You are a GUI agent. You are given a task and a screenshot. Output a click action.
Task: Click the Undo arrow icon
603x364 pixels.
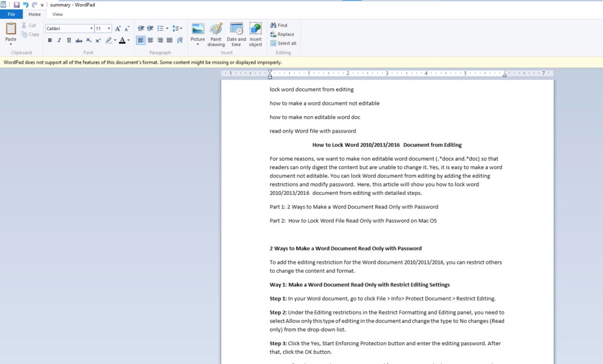tap(25, 5)
